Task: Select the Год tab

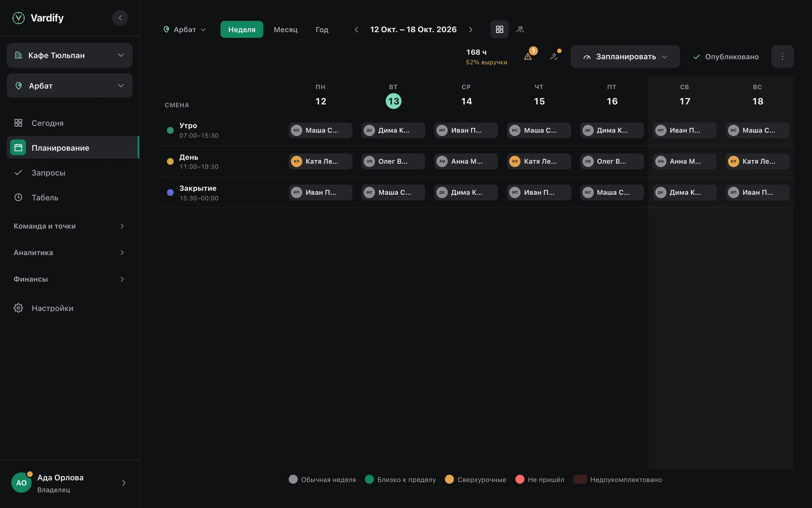Action: 322,30
